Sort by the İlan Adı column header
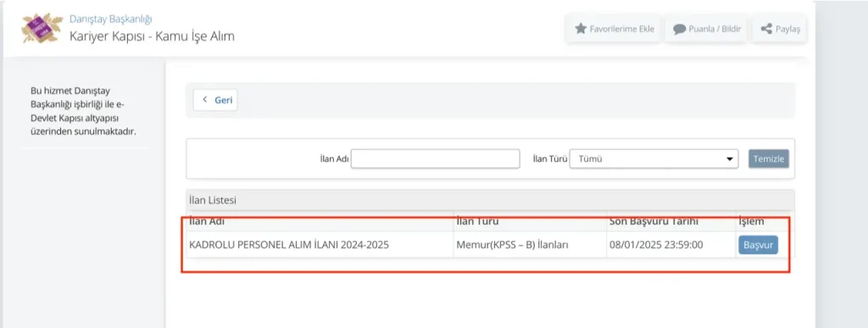This screenshot has width=868, height=328. pyautogui.click(x=207, y=221)
